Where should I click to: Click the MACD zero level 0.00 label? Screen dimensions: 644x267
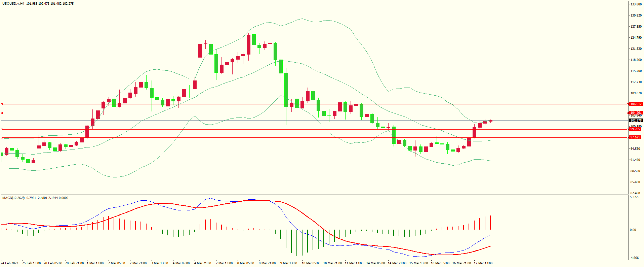[633, 230]
